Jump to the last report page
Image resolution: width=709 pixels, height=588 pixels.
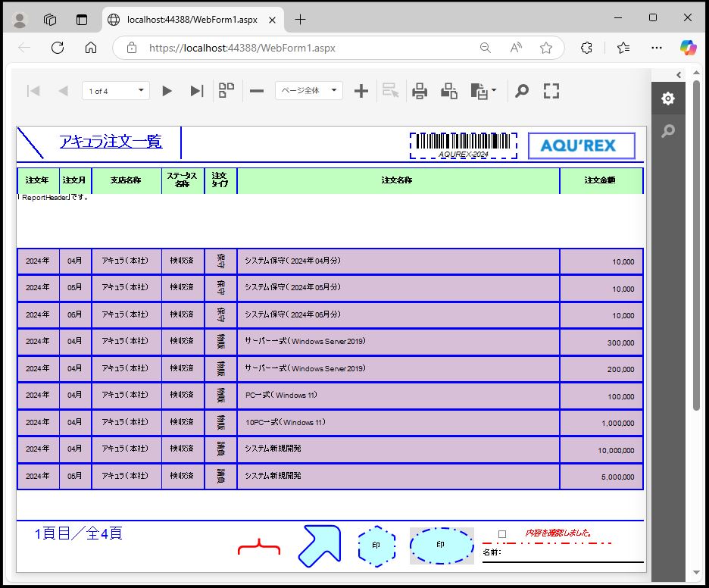(x=197, y=91)
